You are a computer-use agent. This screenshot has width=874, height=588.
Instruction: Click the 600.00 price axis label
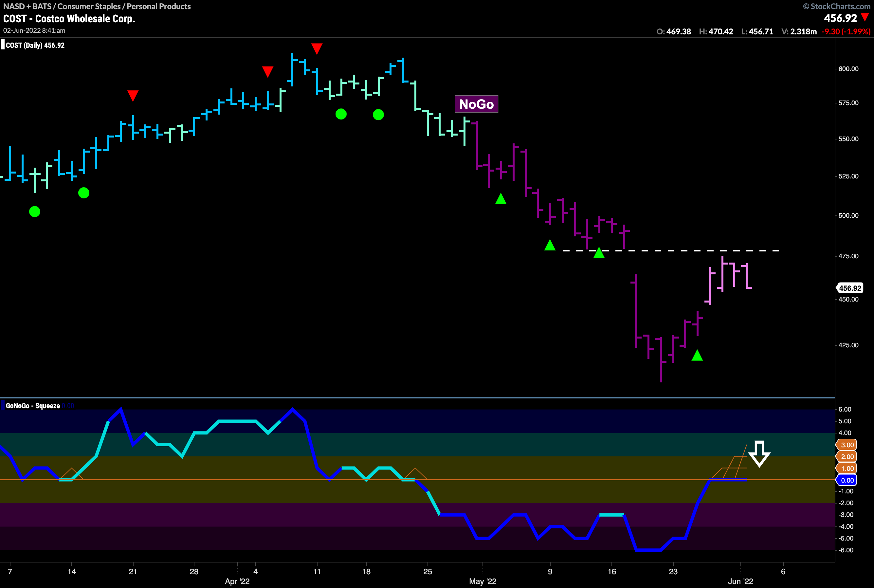pos(848,69)
